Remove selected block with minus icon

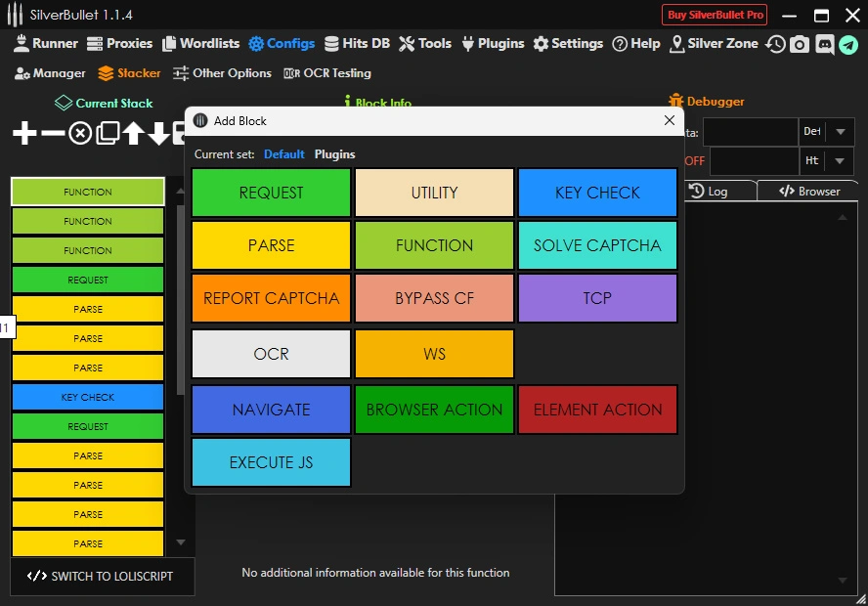coord(53,133)
